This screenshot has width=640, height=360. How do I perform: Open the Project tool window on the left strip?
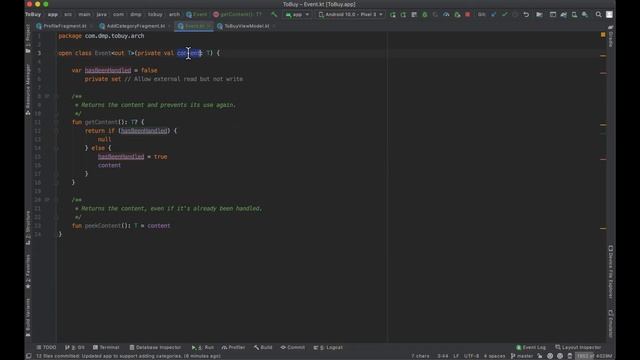pos(28,39)
